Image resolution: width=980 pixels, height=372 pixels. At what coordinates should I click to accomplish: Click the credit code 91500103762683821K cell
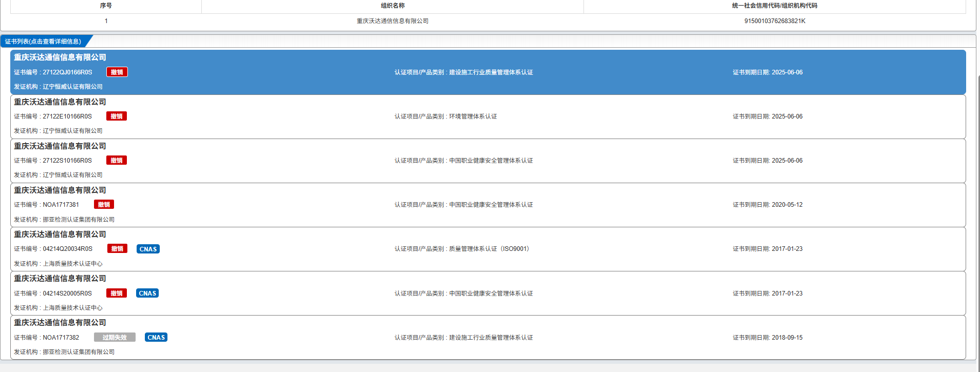[775, 21]
